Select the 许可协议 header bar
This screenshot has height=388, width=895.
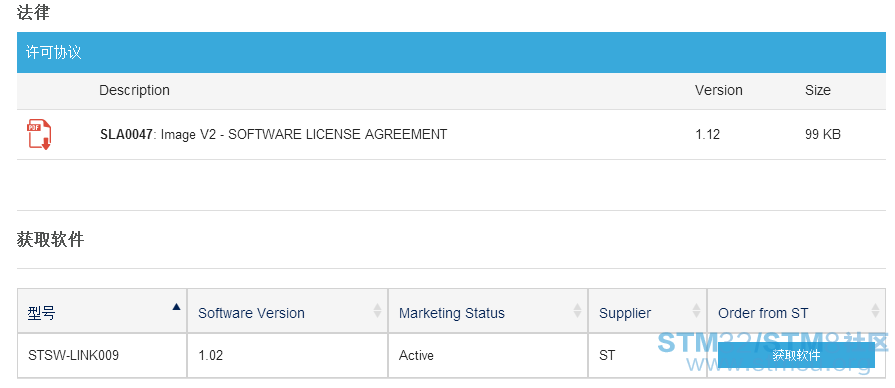[451, 52]
